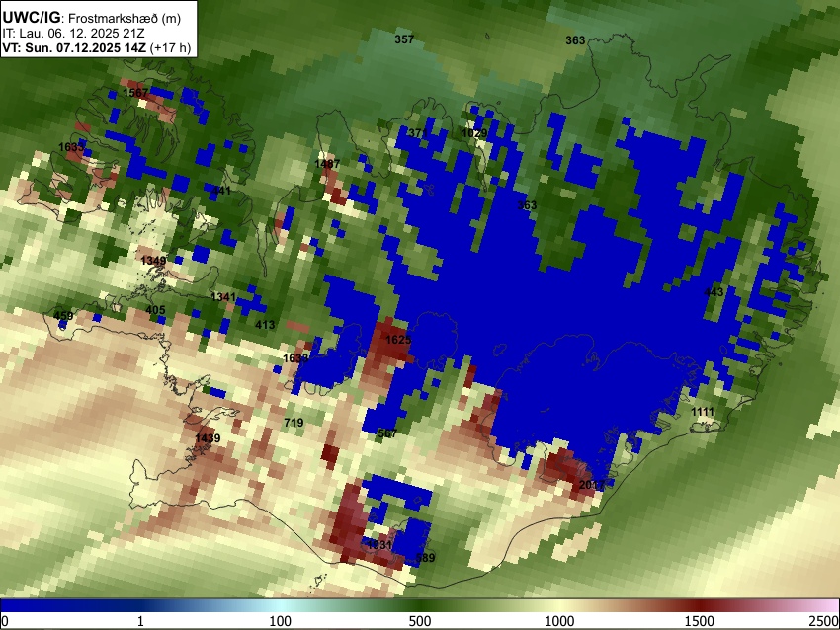Click the map value 1439

tap(208, 438)
